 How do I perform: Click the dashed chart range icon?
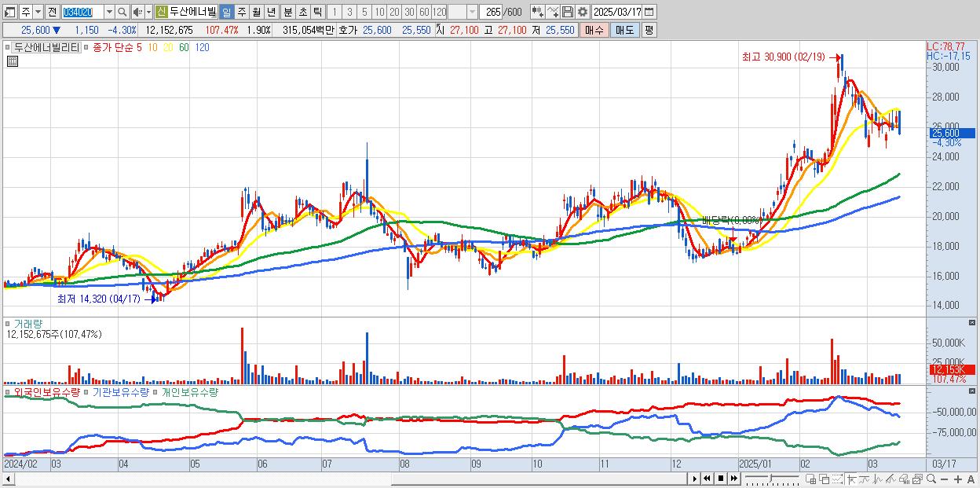[x=838, y=479]
